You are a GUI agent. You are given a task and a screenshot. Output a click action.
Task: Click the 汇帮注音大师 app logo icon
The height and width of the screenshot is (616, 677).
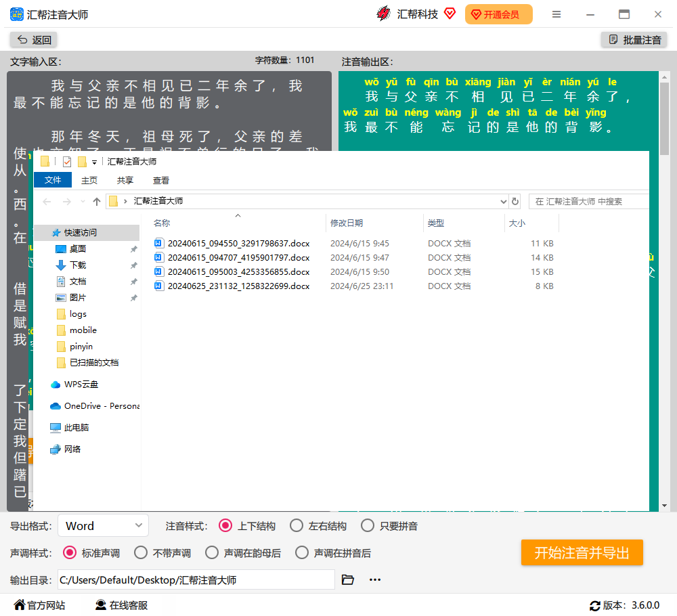[x=17, y=14]
